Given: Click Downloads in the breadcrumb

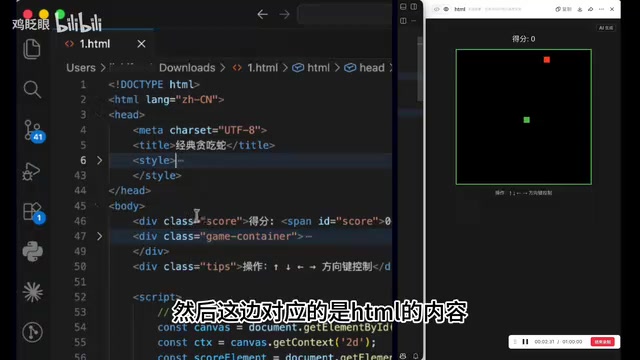Looking at the screenshot, I should 187,68.
